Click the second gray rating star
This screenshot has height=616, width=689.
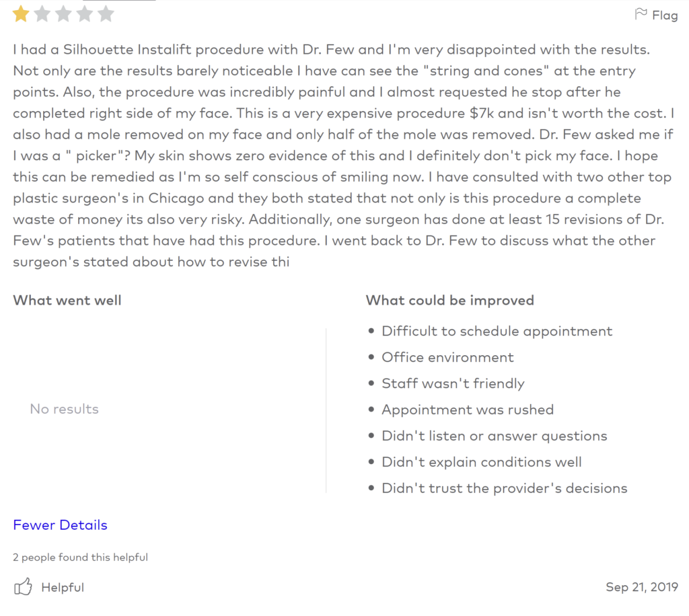(42, 14)
